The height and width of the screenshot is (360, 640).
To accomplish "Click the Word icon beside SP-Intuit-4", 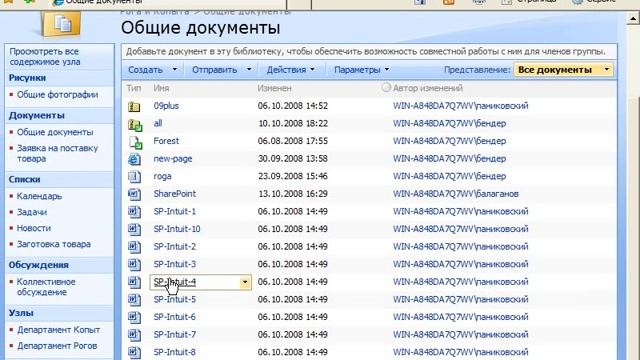I will click(x=134, y=282).
